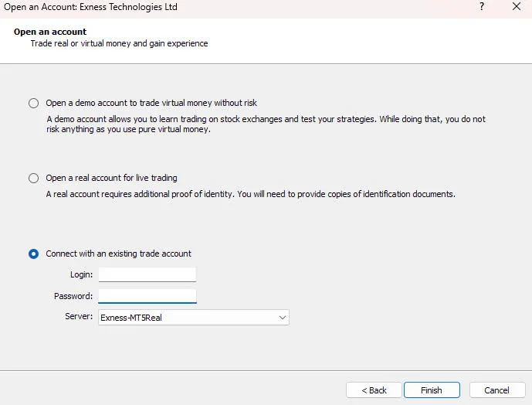Click 'Trade real or virtual money' subtitle
The height and width of the screenshot is (405, 532).
coord(119,43)
